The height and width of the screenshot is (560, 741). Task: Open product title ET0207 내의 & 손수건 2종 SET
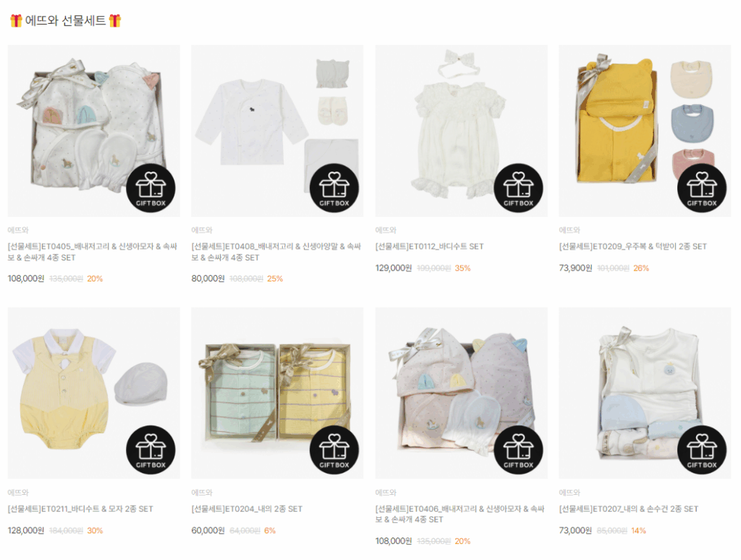pyautogui.click(x=629, y=509)
